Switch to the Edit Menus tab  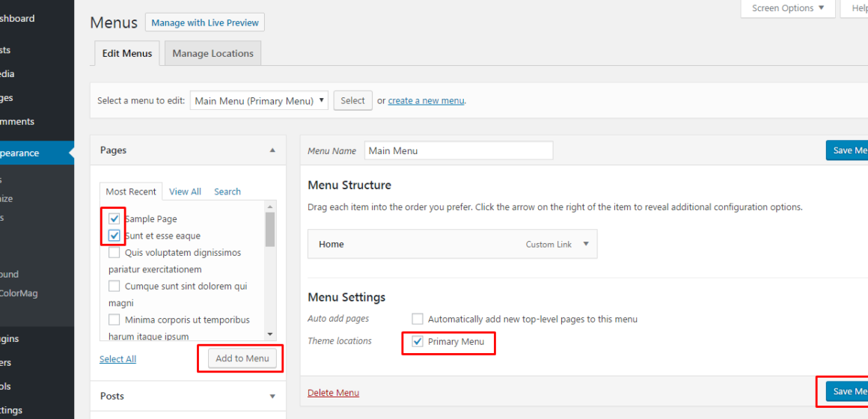pos(126,54)
